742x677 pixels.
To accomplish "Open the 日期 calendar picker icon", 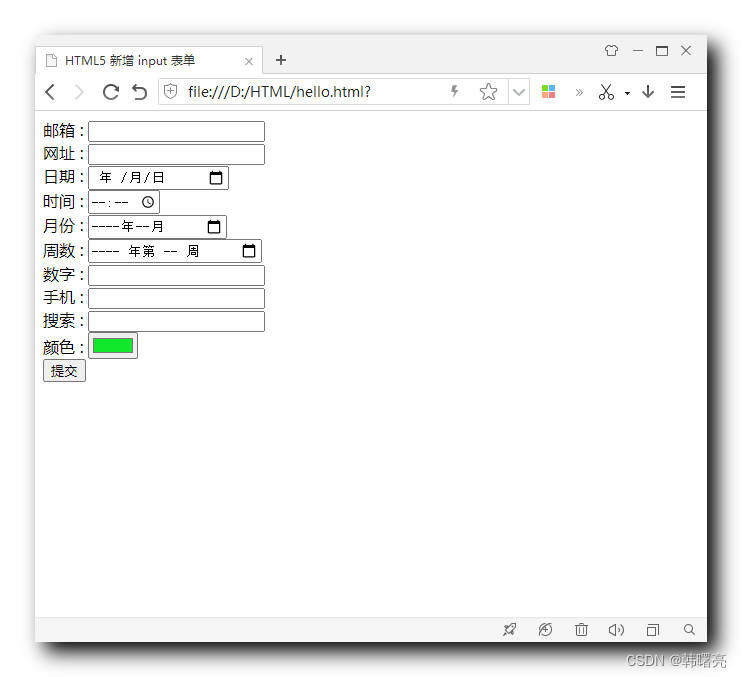I will pyautogui.click(x=216, y=178).
